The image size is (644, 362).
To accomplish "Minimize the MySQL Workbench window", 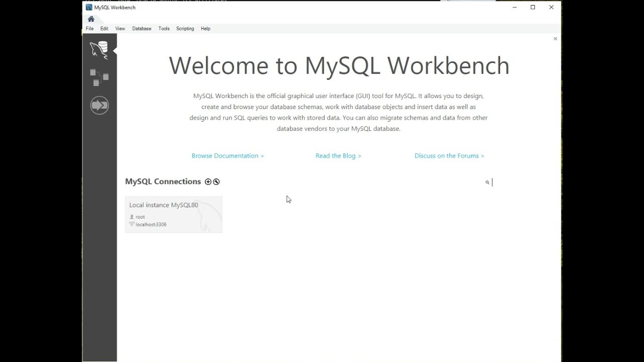I will pos(515,8).
